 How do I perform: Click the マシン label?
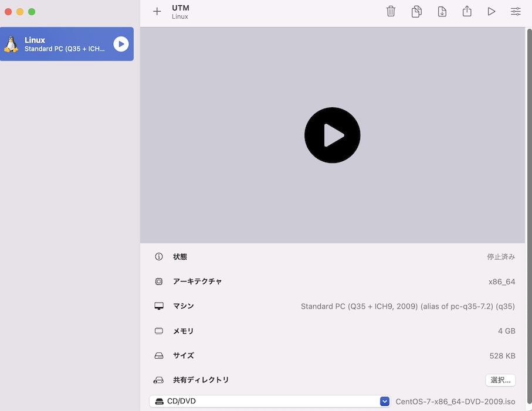tap(183, 306)
